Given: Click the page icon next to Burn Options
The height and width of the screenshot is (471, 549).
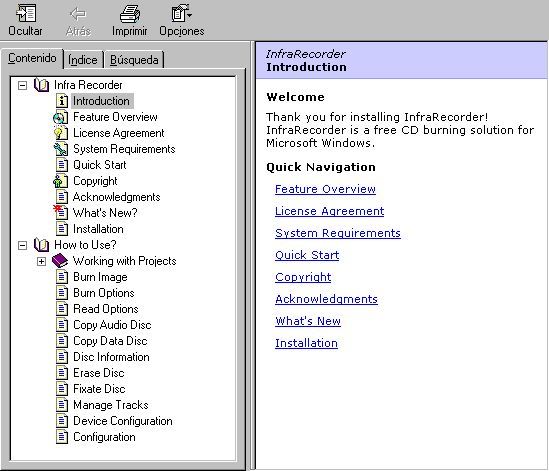Looking at the screenshot, I should click(x=62, y=293).
